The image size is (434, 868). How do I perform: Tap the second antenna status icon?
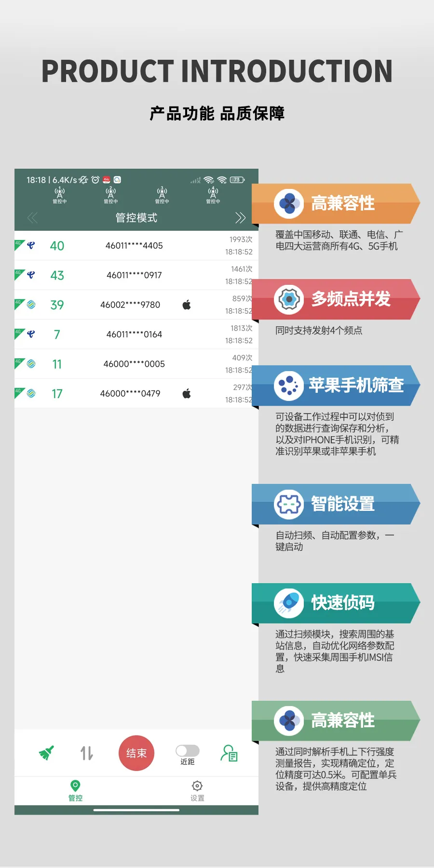click(111, 195)
